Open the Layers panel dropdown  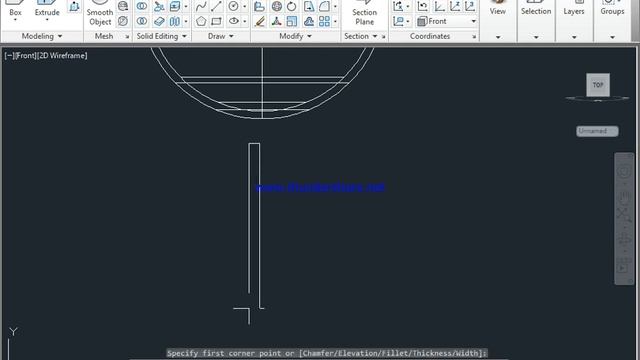click(574, 37)
